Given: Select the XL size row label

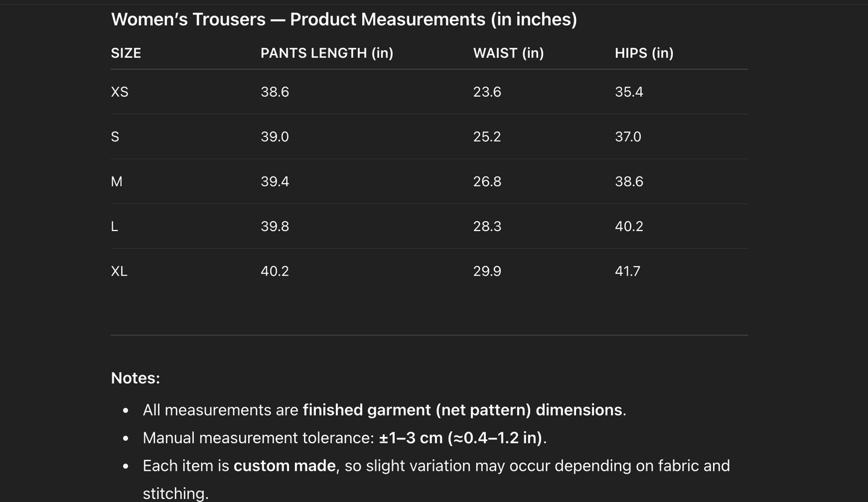Looking at the screenshot, I should tap(119, 271).
